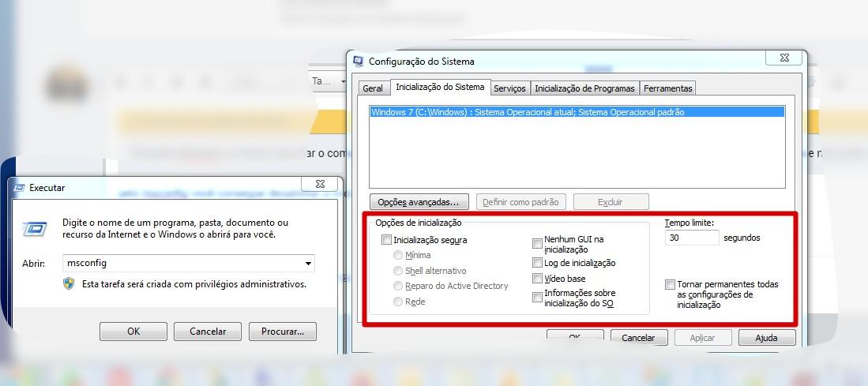Image resolution: width=868 pixels, height=386 pixels.
Task: Open the Serviços tab
Action: [510, 88]
